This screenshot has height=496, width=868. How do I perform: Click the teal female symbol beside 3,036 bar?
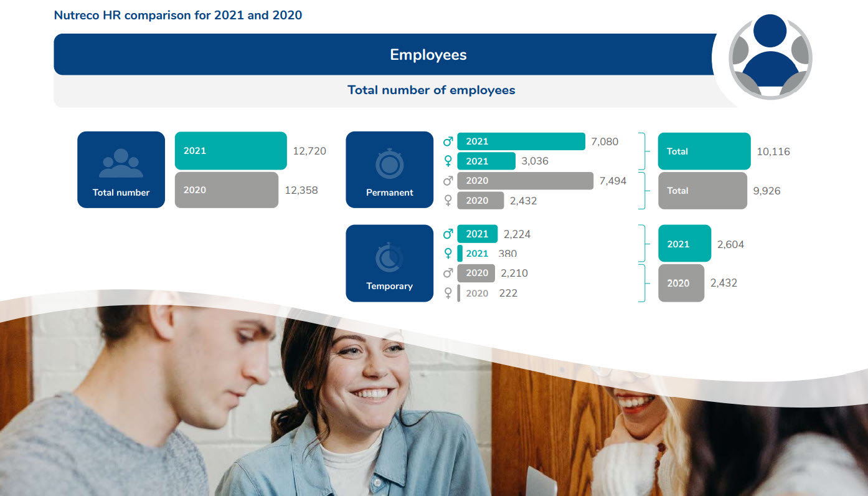tap(447, 161)
